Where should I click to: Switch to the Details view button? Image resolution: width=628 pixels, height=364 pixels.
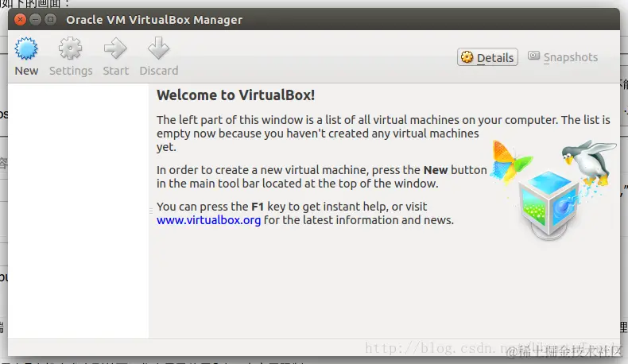point(487,57)
